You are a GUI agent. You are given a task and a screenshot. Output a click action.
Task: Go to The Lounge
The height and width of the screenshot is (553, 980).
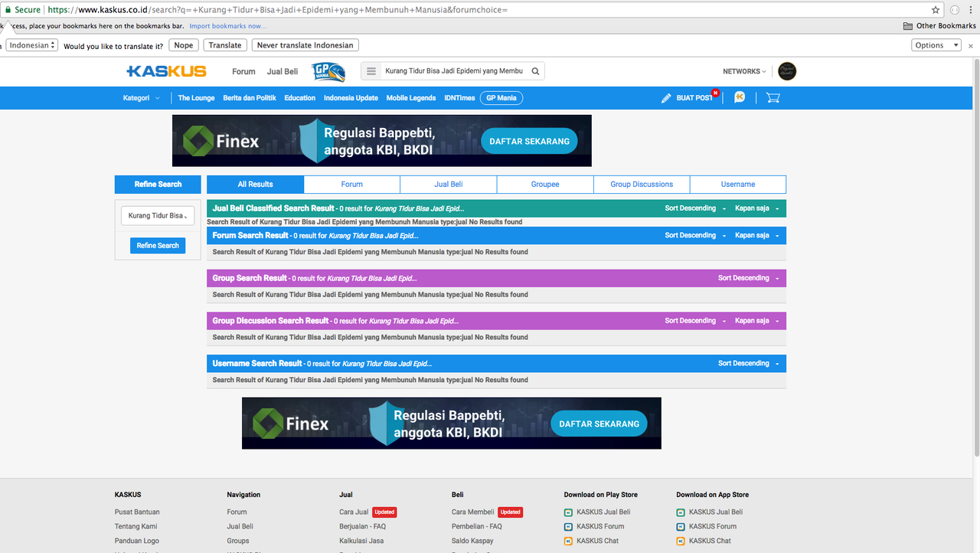click(x=197, y=98)
